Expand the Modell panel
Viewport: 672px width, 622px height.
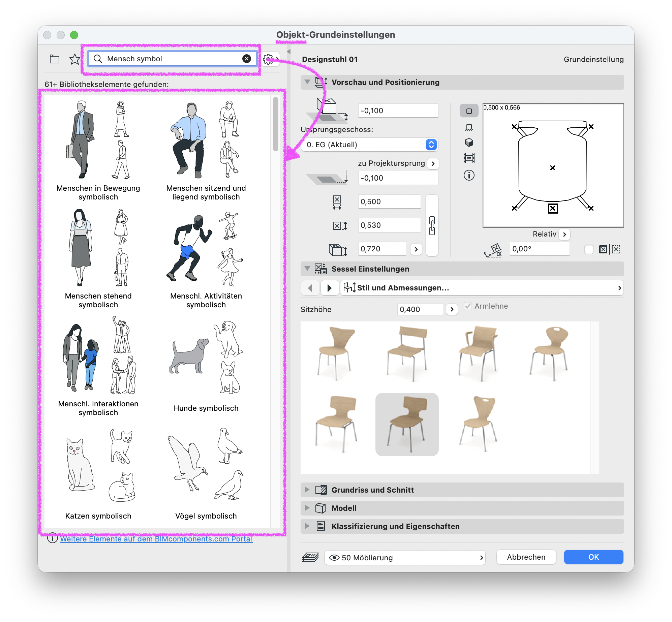307,508
